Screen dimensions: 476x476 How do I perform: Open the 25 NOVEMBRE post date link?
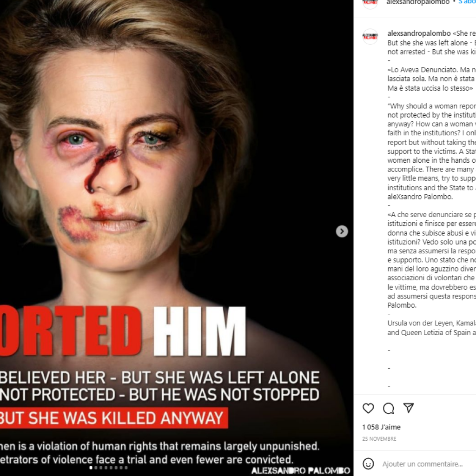(379, 439)
